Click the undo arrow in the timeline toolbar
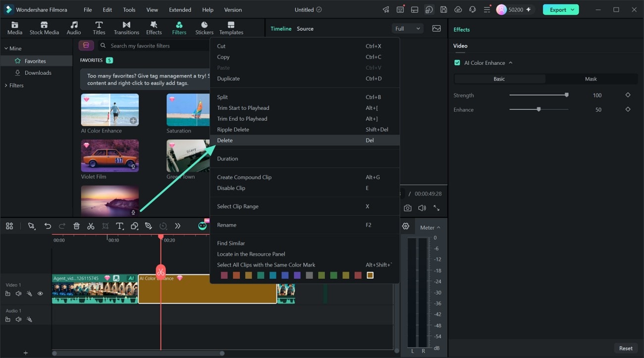This screenshot has width=644, height=358. [48, 226]
